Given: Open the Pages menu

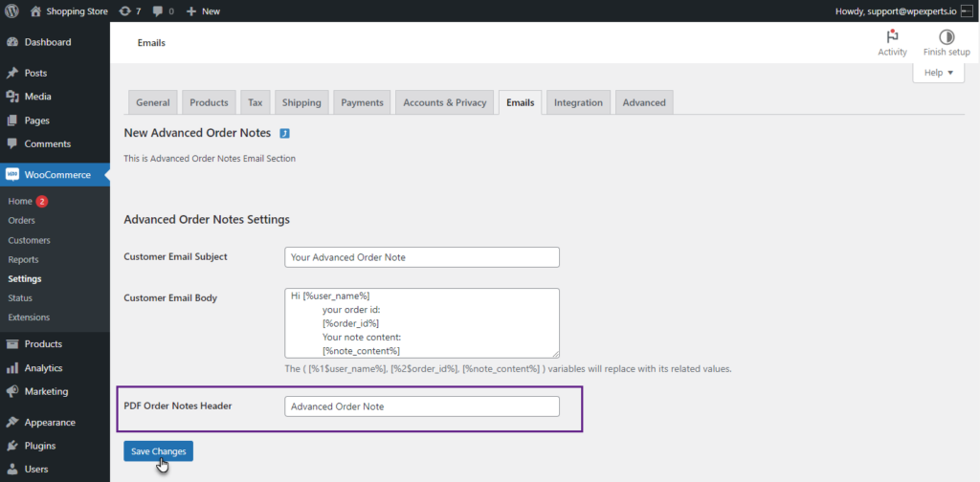Looking at the screenshot, I should (x=37, y=120).
